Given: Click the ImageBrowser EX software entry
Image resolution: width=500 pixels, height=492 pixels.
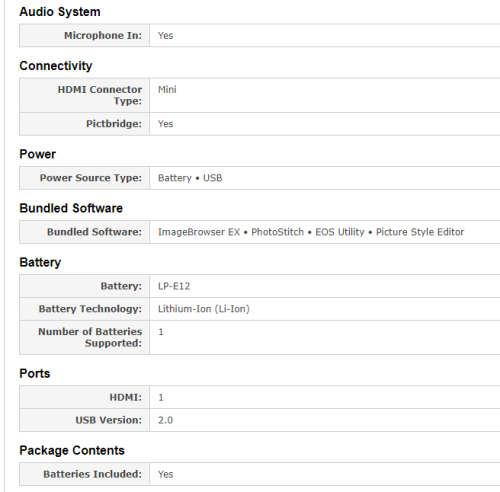Looking at the screenshot, I should pos(199,232).
